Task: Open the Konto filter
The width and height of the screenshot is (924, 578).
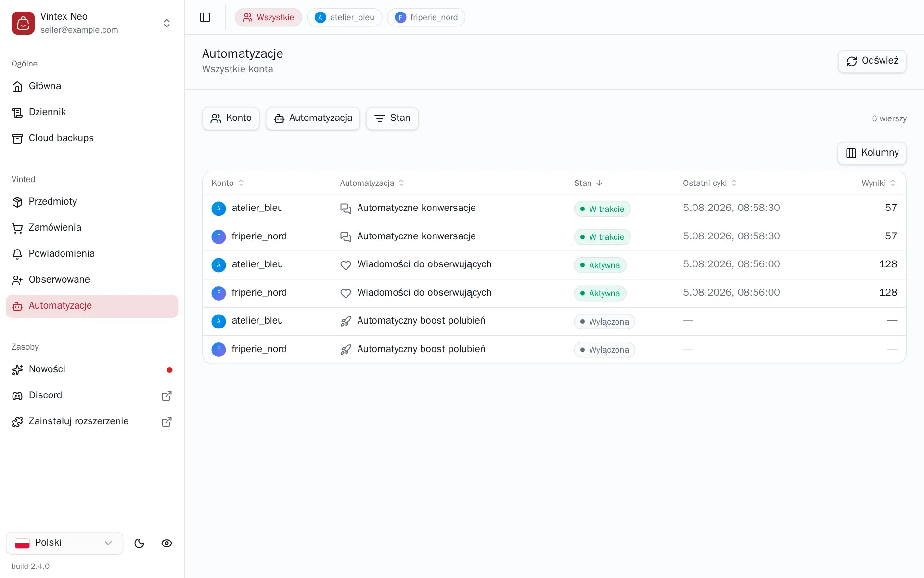Action: (231, 118)
